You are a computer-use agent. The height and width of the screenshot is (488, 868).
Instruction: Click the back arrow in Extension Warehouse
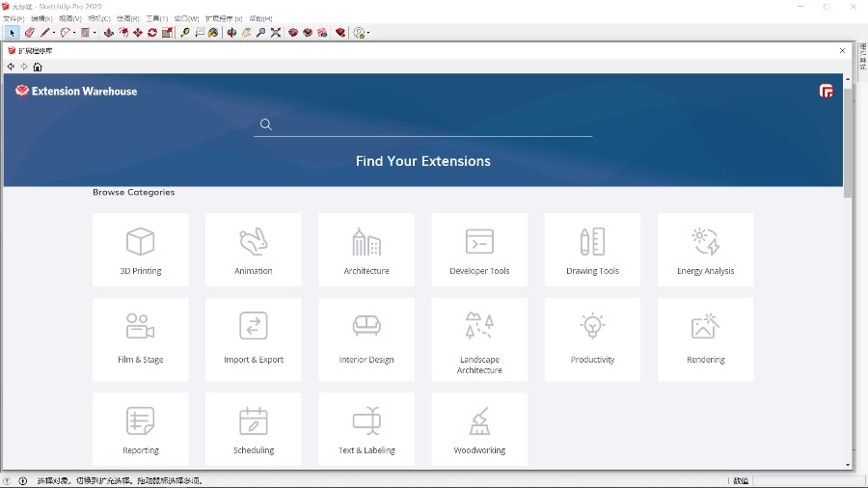click(11, 68)
